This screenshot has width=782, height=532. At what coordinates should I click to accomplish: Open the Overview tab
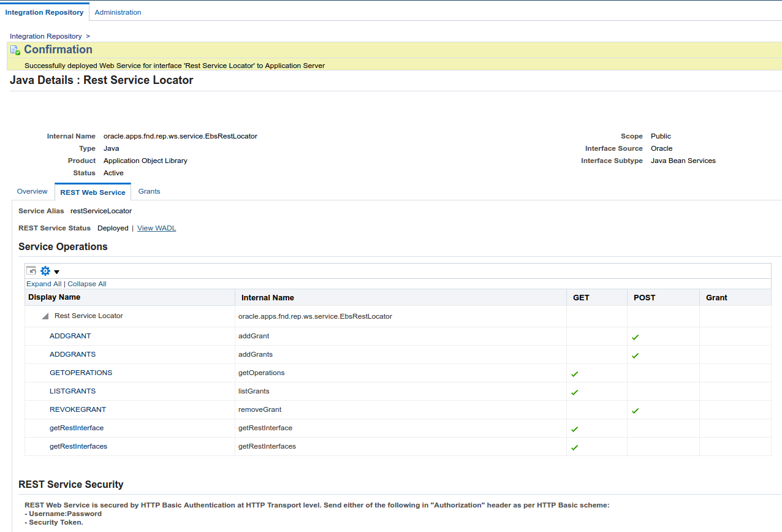click(x=32, y=191)
